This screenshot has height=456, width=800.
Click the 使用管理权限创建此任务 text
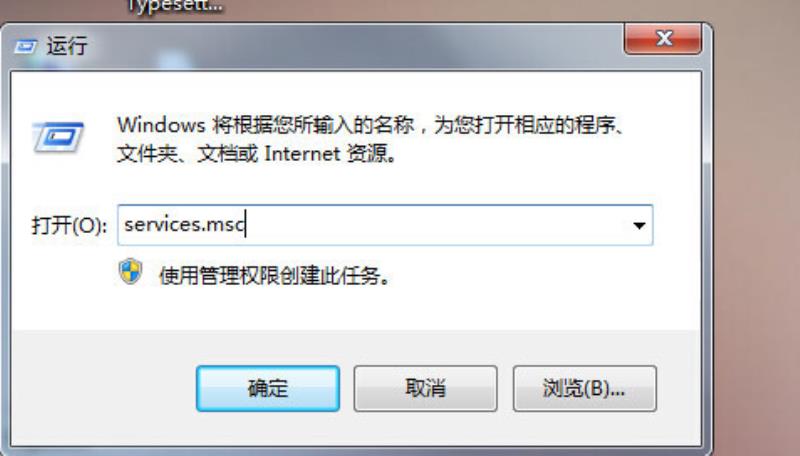[x=274, y=276]
